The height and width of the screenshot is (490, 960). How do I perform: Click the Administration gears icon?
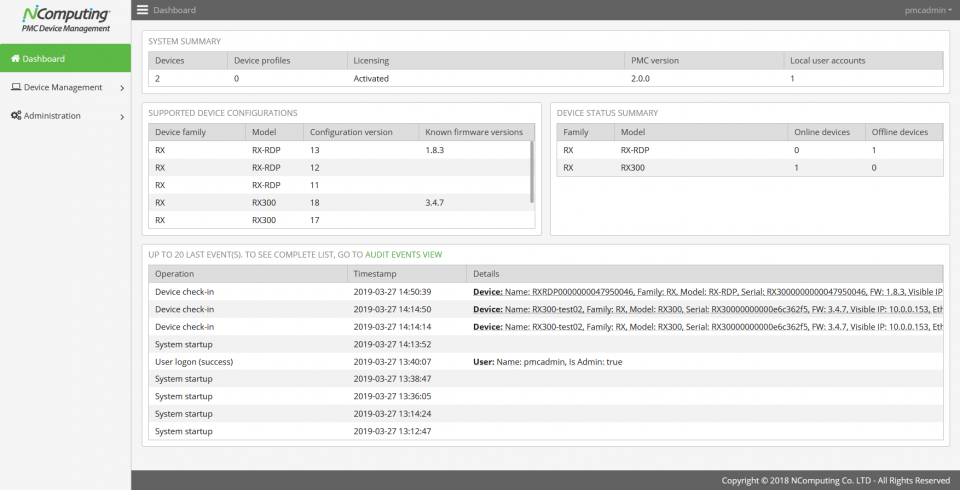tap(16, 116)
